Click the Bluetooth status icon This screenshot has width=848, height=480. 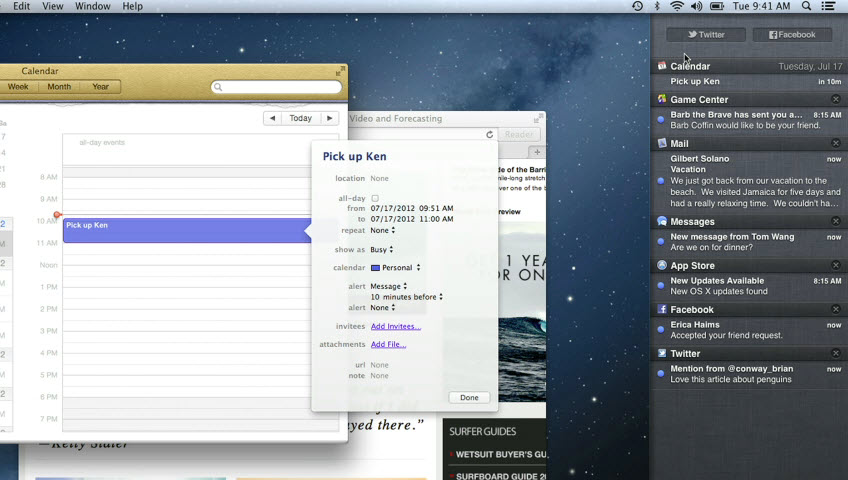pyautogui.click(x=657, y=6)
